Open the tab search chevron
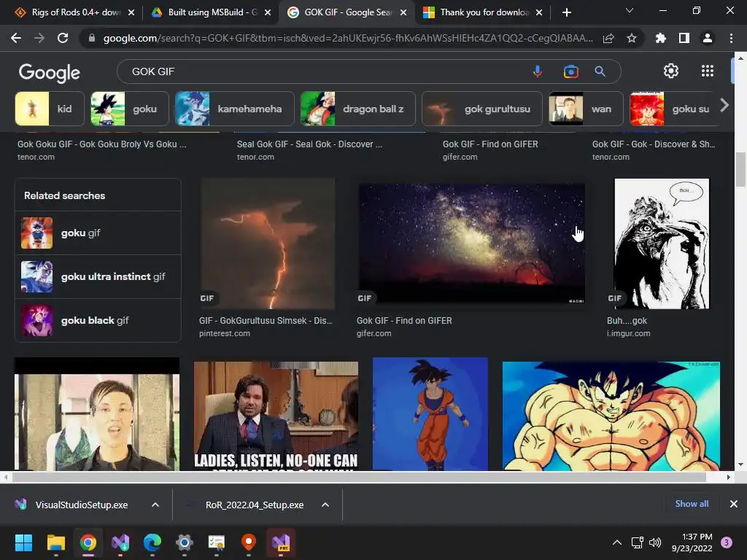The height and width of the screenshot is (560, 747). point(630,10)
